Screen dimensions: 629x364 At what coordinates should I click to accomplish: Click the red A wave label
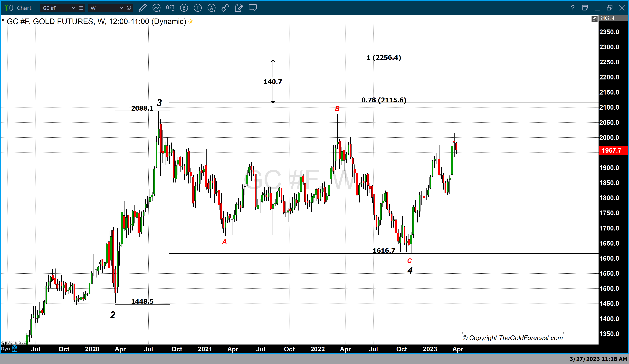pos(224,242)
